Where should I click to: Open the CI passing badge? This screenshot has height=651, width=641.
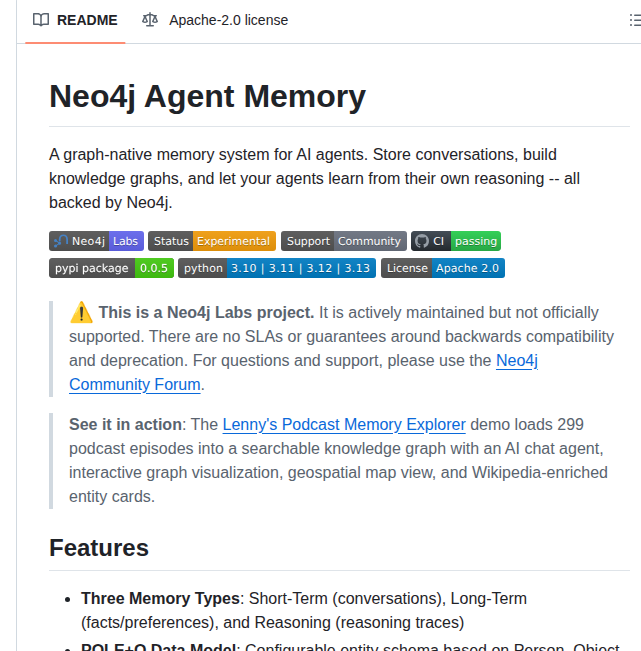pos(456,241)
